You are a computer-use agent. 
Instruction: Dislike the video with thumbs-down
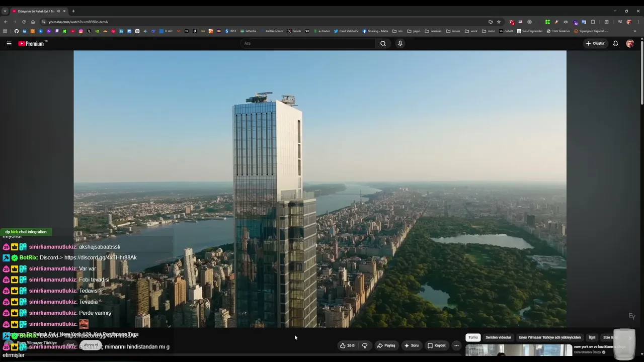coord(365,345)
